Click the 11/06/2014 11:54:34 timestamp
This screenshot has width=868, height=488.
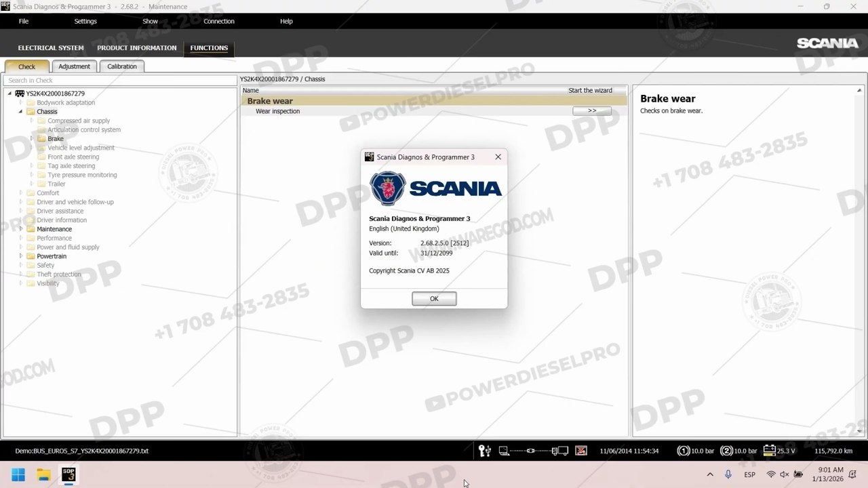(x=629, y=451)
